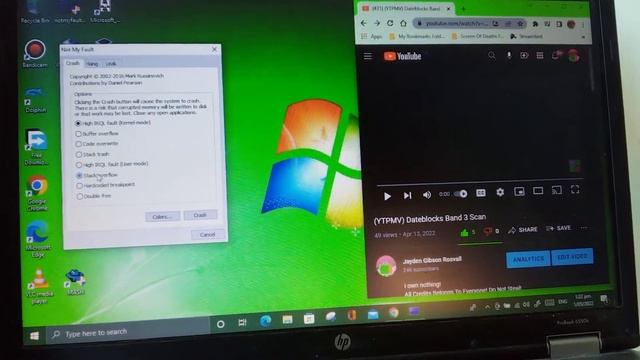Open YouTube account avatar
This screenshot has width=640, height=360.
pyautogui.click(x=573, y=55)
